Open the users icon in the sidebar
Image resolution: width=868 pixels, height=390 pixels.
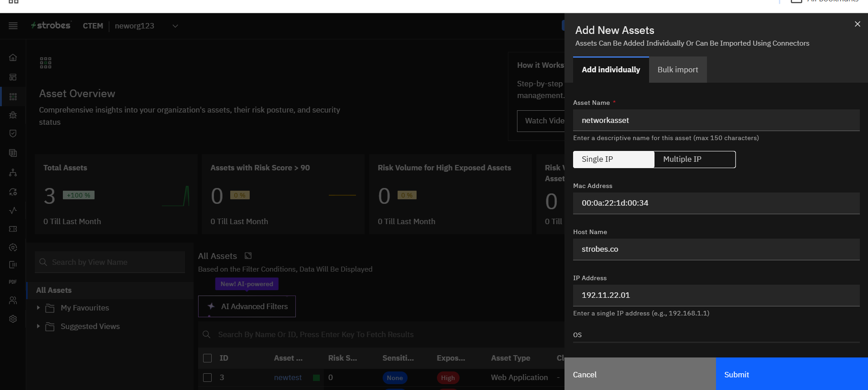13,300
